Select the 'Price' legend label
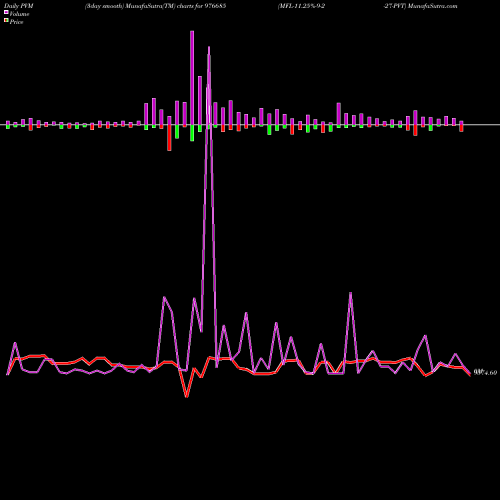The image size is (500, 500). 16,22
